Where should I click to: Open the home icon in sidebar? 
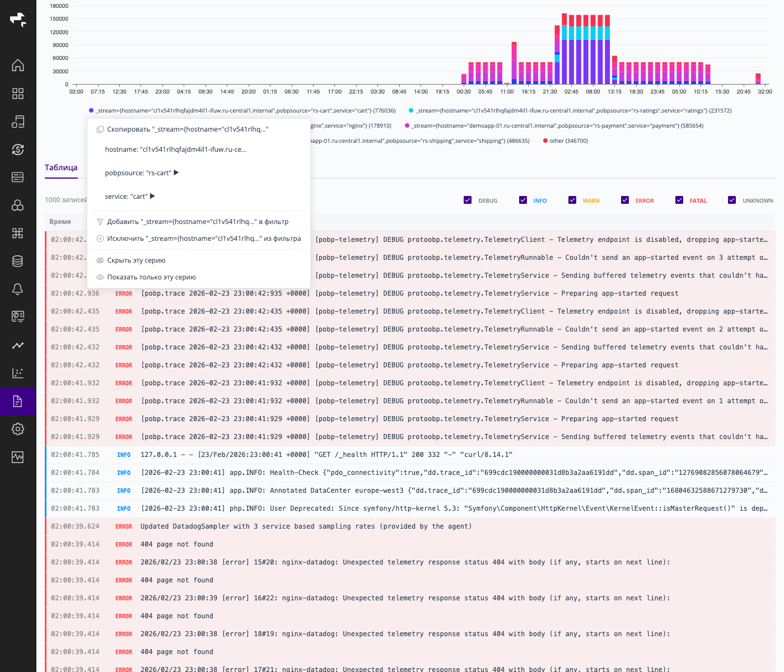[x=18, y=66]
